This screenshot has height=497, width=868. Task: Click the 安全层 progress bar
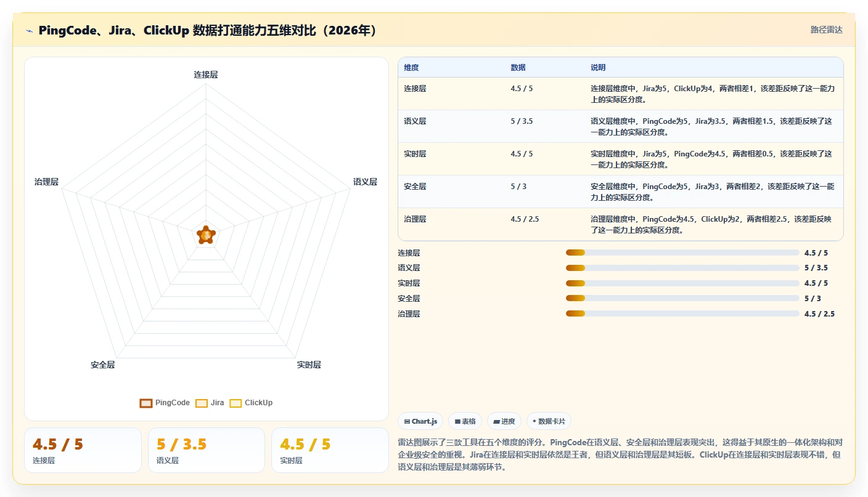(x=682, y=298)
